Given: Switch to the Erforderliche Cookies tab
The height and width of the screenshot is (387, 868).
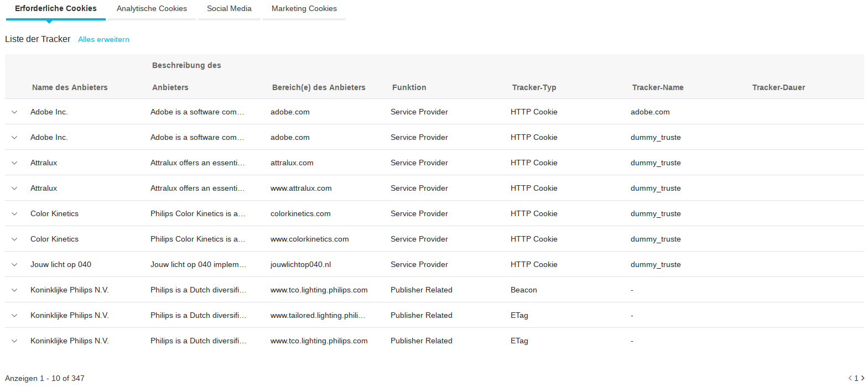Looking at the screenshot, I should [56, 9].
